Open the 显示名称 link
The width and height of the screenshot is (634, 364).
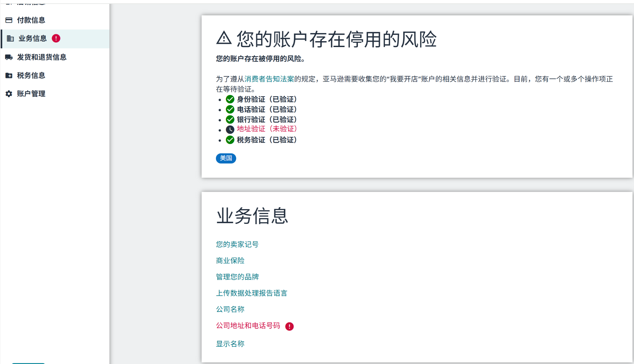pyautogui.click(x=230, y=344)
